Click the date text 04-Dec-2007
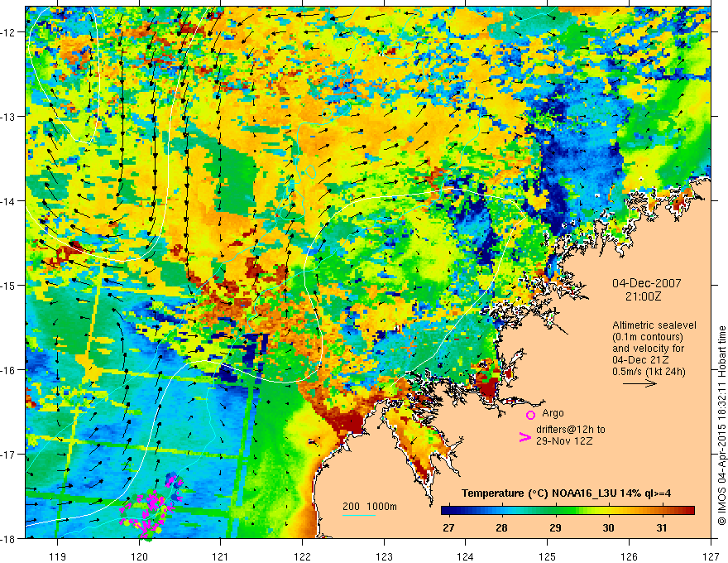The height and width of the screenshot is (563, 728). [x=646, y=283]
